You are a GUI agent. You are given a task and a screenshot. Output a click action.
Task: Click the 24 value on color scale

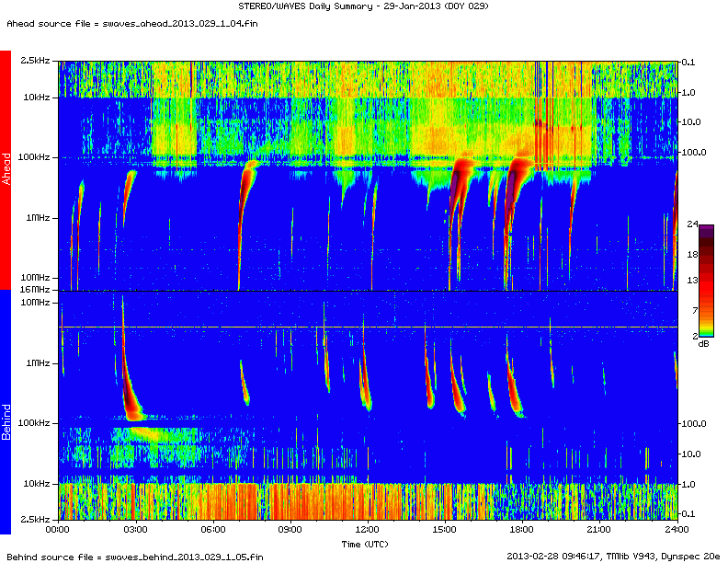(692, 224)
